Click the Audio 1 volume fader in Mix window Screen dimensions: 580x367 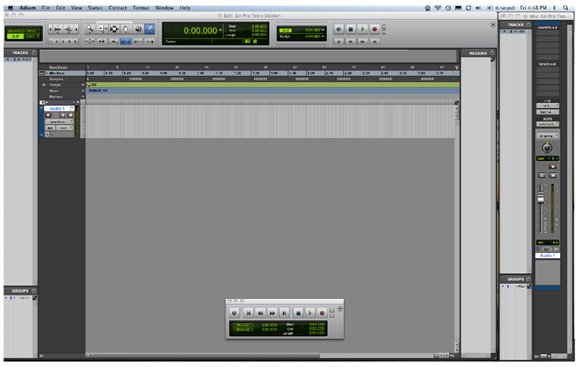[540, 199]
